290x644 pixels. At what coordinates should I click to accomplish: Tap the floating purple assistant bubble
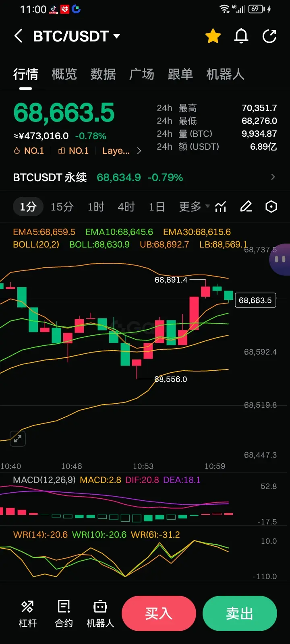point(280,259)
